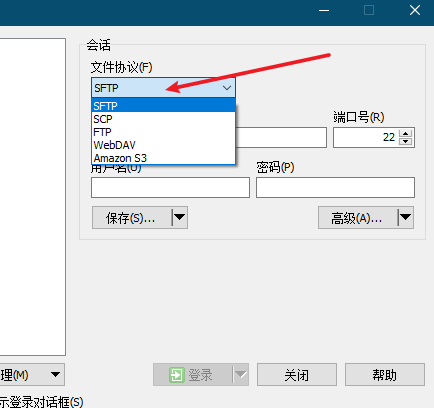Image resolution: width=434 pixels, height=408 pixels.
Task: Open the login button dropdown arrow
Action: (240, 375)
